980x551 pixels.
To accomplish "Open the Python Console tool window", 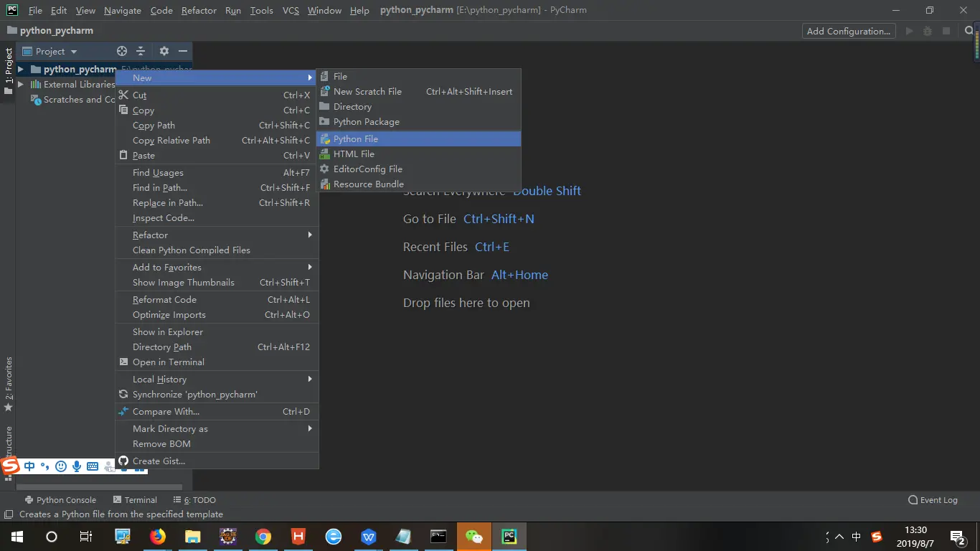I will 60,500.
